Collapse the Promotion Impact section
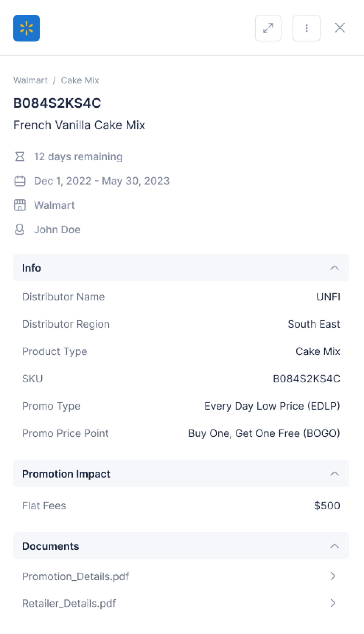 (334, 474)
